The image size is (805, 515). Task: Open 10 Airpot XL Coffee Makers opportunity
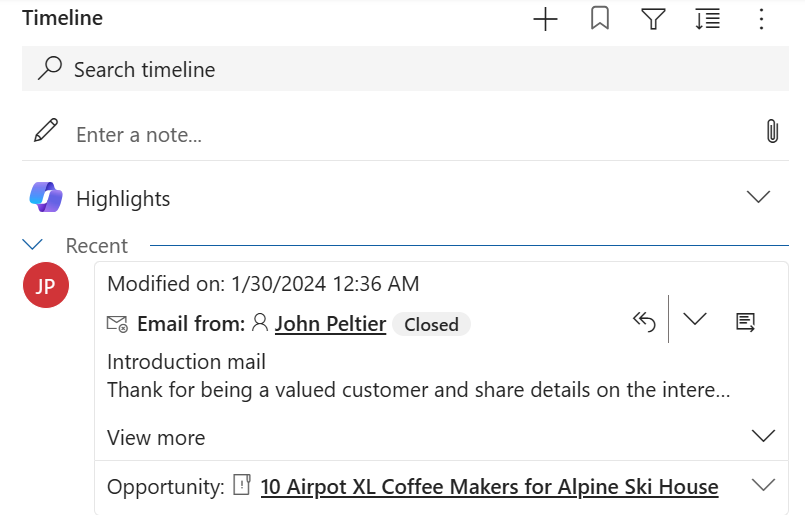pyautogui.click(x=489, y=487)
